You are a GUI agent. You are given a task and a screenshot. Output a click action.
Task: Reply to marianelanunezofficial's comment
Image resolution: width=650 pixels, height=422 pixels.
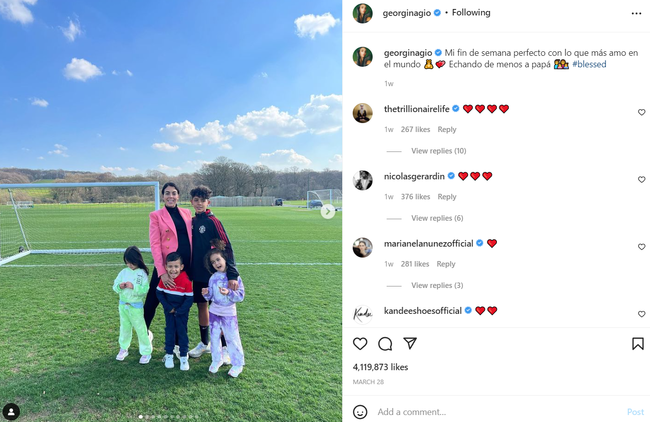click(x=446, y=264)
